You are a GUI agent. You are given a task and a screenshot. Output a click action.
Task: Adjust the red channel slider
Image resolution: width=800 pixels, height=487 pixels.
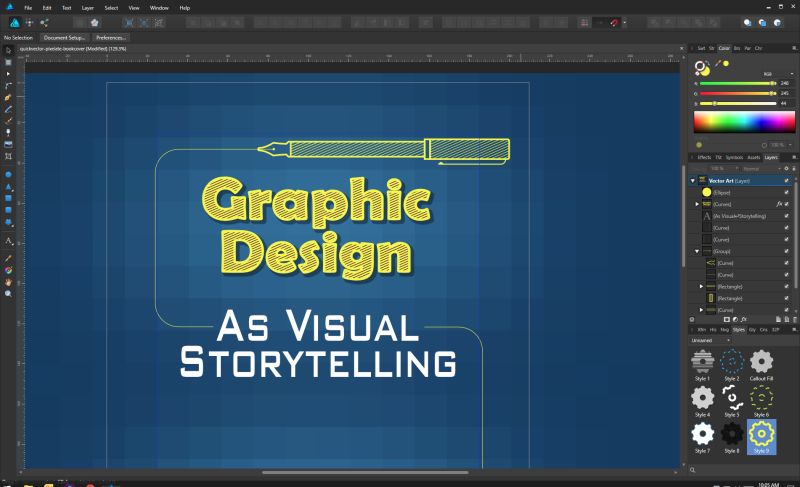[x=737, y=83]
